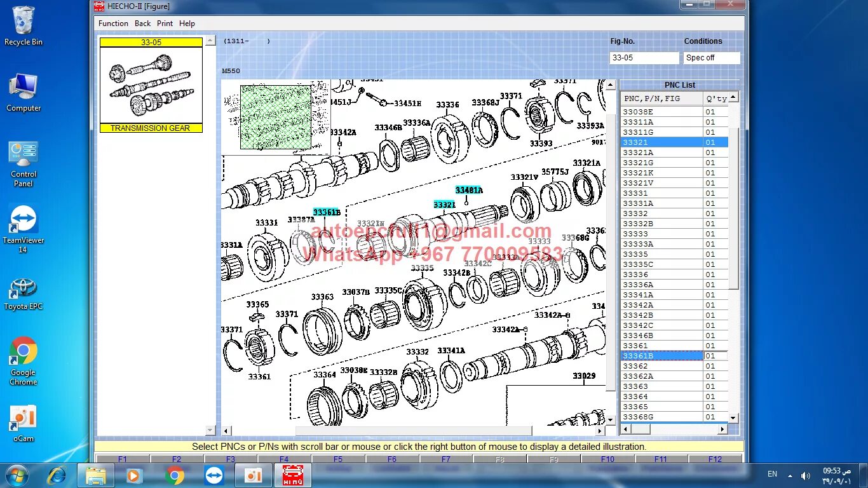Viewport: 868px width, 488px height.
Task: Select PNC 33362A in the list
Action: click(674, 376)
